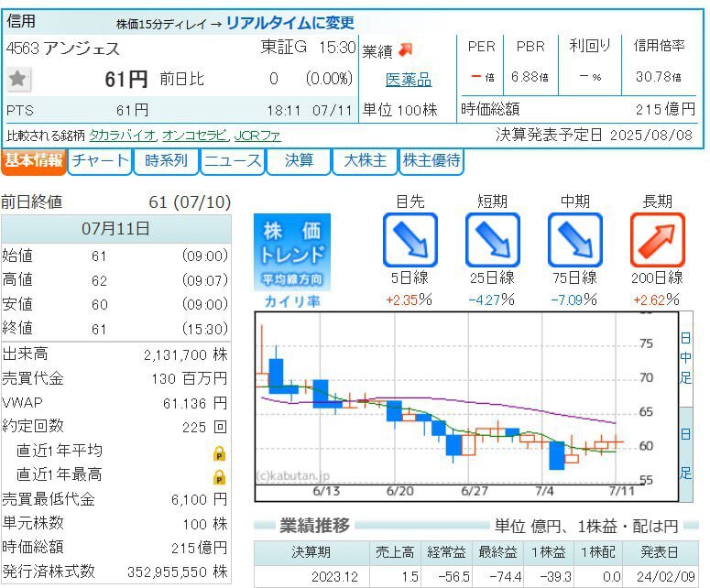Viewport: 710px width, 588px height.
Task: Click the 07月11日 date header
Action: click(115, 229)
